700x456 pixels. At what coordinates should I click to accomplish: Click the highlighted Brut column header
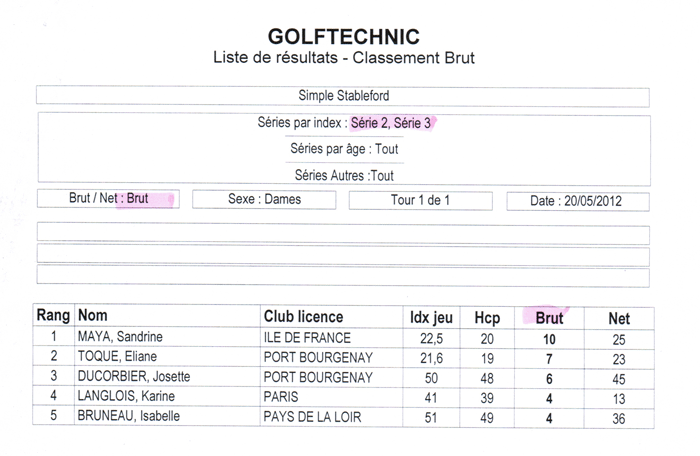tap(549, 318)
